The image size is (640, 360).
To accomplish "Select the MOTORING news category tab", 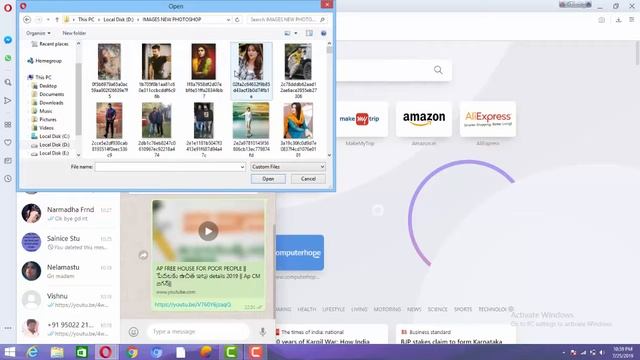I will [x=387, y=309].
